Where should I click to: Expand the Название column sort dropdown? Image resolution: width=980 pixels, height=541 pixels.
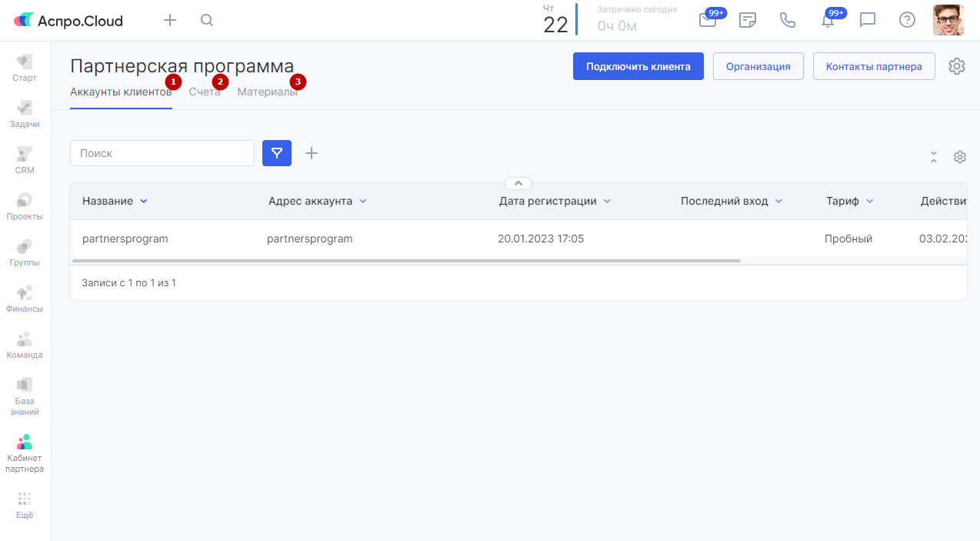coord(143,202)
